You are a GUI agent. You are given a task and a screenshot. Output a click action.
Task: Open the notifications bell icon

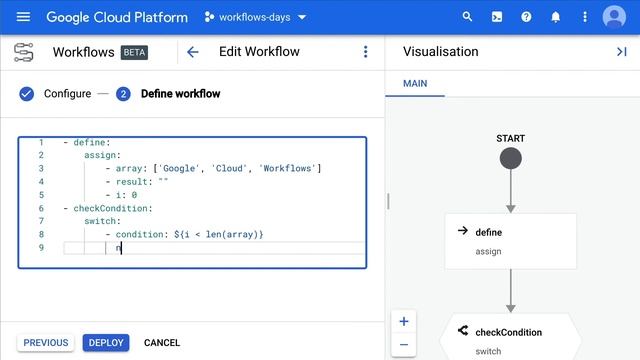pyautogui.click(x=556, y=17)
